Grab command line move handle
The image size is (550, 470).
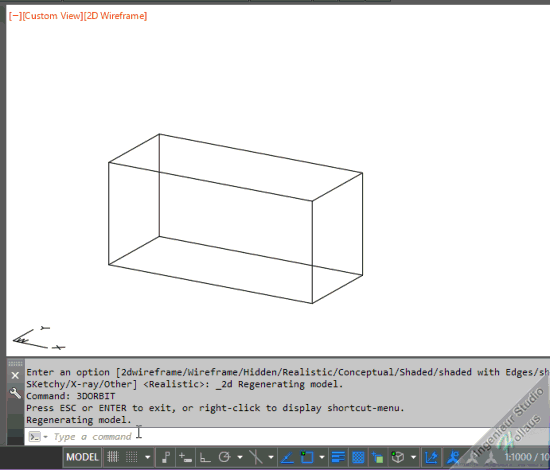15,363
